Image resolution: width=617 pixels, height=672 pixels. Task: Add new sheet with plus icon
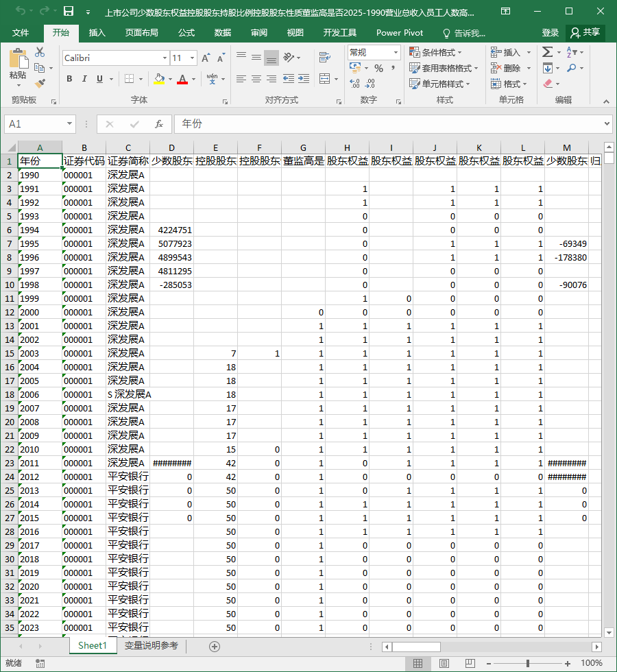click(215, 646)
